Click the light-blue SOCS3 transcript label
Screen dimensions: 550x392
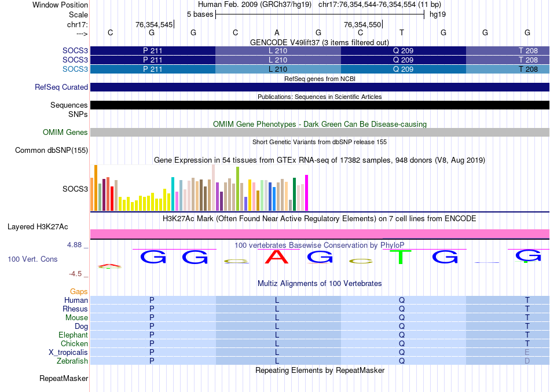(x=75, y=69)
